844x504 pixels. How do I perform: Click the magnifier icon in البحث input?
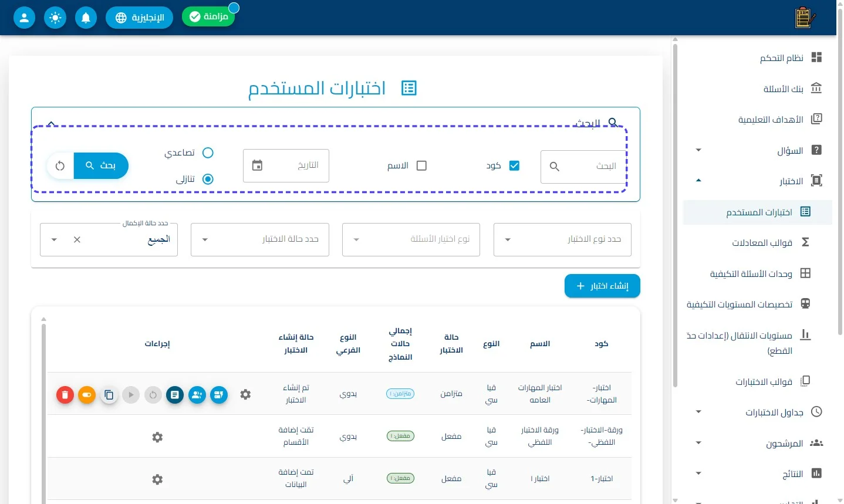(x=554, y=167)
